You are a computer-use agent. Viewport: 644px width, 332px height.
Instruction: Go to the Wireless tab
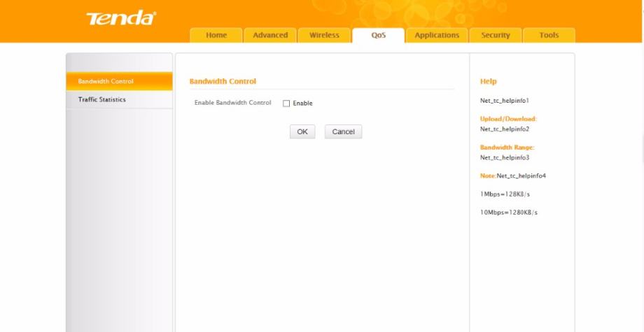(324, 36)
